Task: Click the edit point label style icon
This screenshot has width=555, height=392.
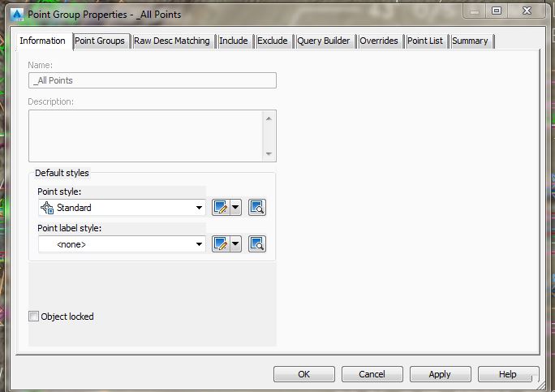Action: tap(222, 244)
